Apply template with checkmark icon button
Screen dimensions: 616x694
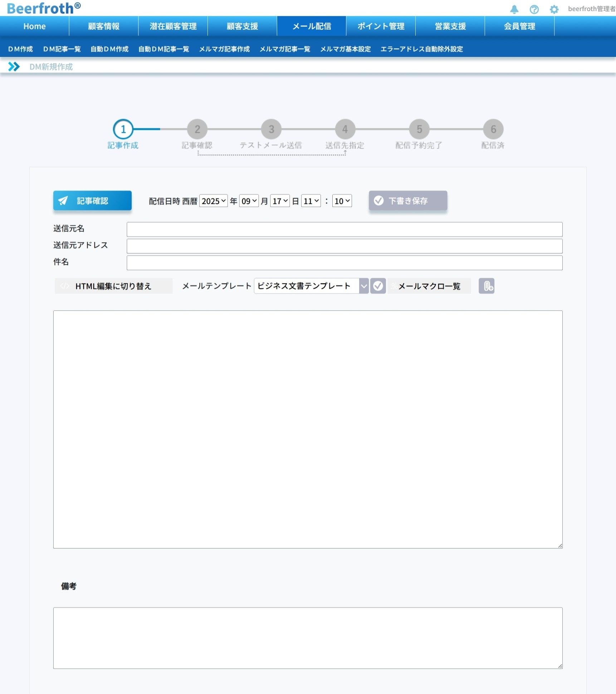pyautogui.click(x=378, y=286)
